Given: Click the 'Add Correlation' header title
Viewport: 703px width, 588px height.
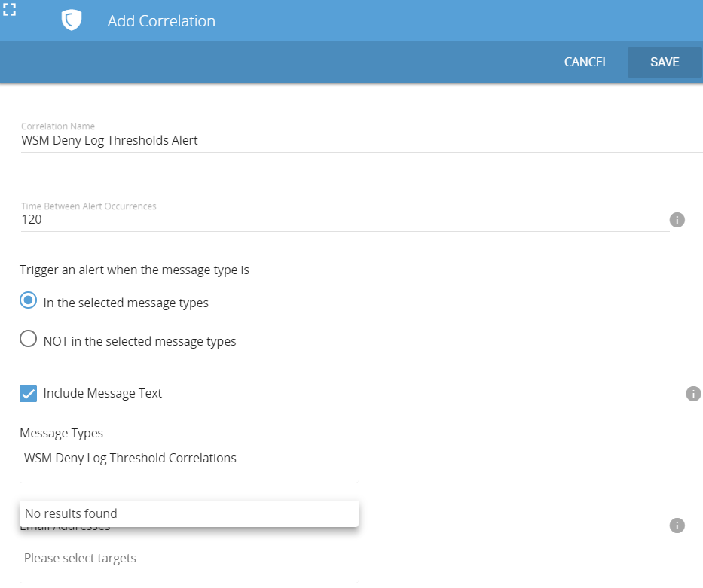Looking at the screenshot, I should point(161,21).
